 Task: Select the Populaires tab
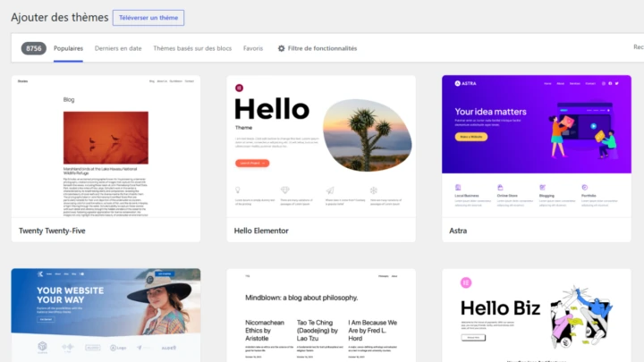68,48
